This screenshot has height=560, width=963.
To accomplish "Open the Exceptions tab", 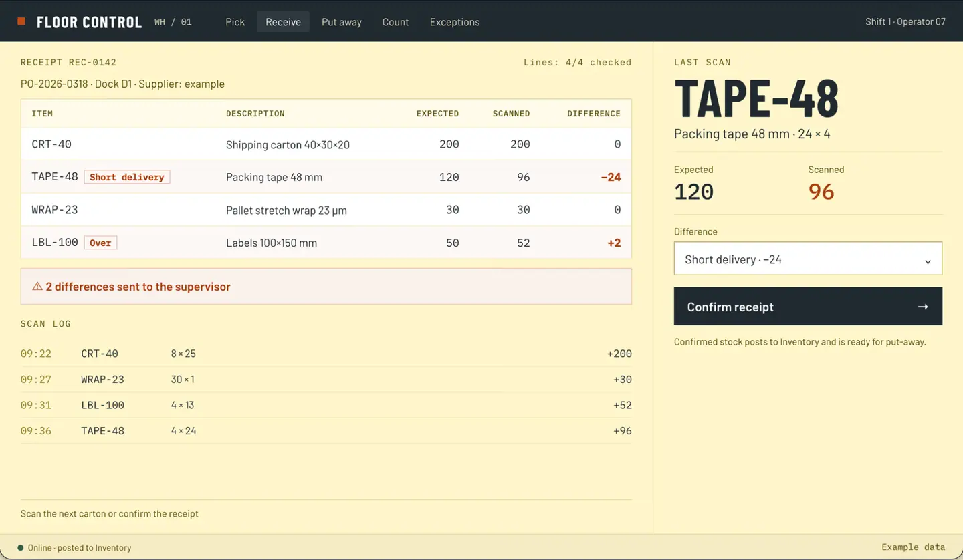I will 455,21.
